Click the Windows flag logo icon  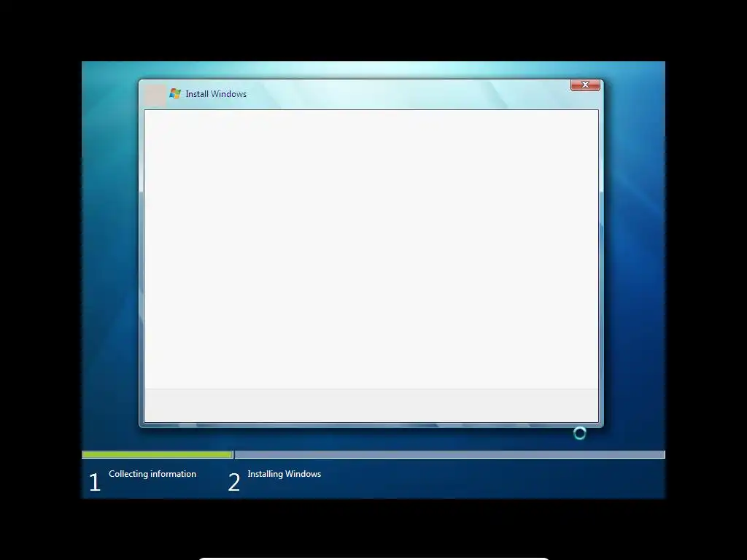[175, 94]
